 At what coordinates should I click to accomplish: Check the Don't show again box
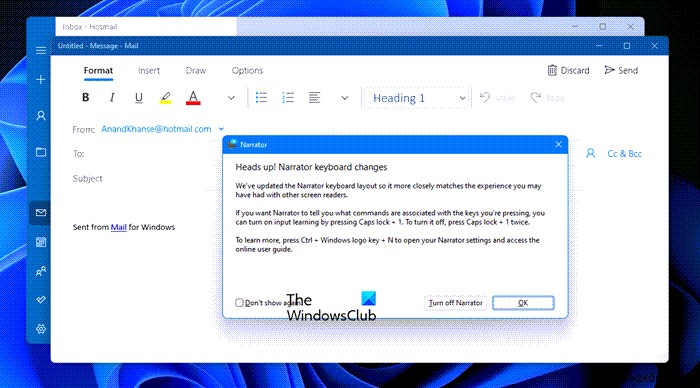tap(239, 303)
